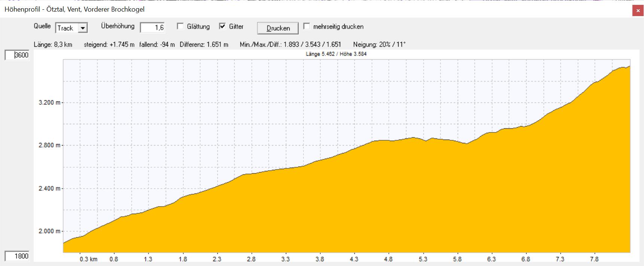Open the Quelle dropdown arrow

(83, 28)
